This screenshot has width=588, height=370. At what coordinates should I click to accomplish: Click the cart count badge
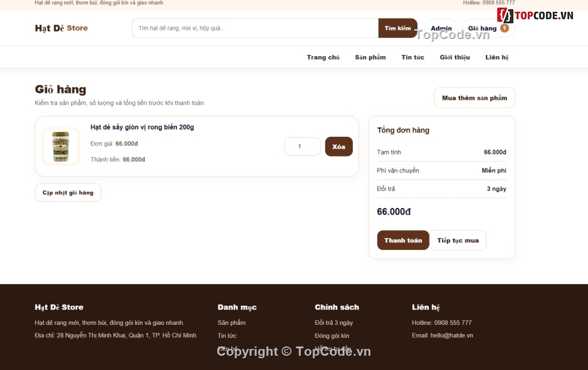504,28
